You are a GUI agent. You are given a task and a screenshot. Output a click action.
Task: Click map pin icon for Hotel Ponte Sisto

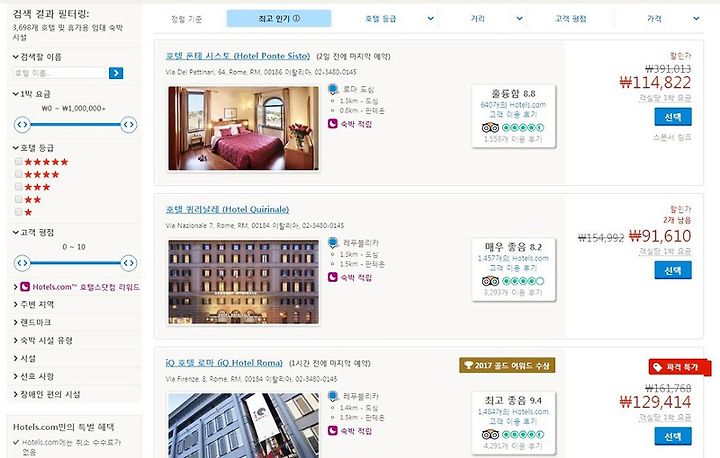click(x=333, y=89)
